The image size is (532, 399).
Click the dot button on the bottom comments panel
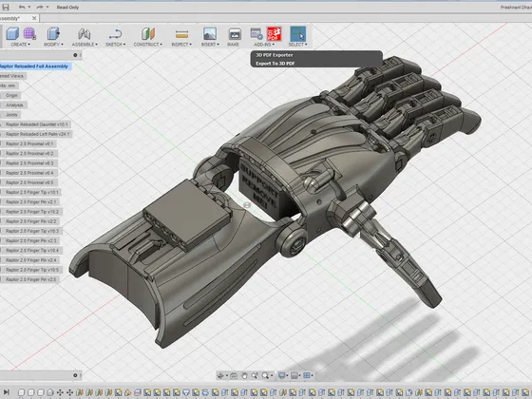75,375
